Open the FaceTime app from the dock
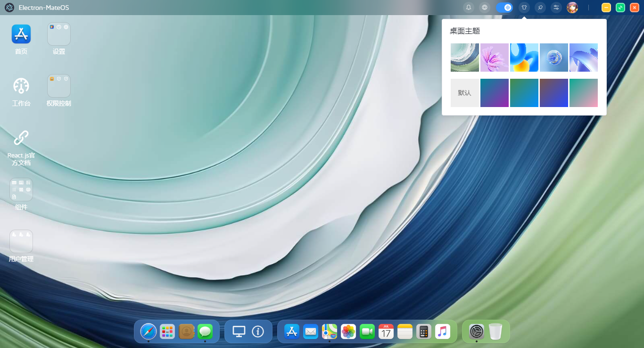This screenshot has height=348, width=644. [x=367, y=331]
